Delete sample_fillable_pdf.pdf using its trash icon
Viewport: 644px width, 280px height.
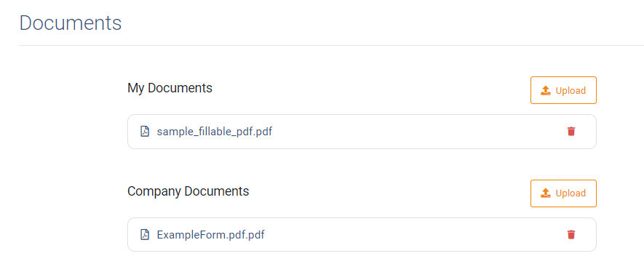[x=571, y=132]
